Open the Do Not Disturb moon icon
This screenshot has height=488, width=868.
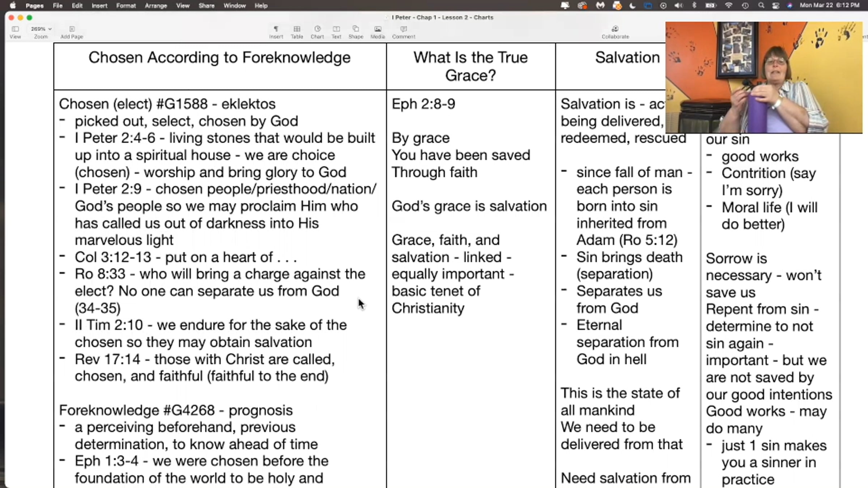633,5
